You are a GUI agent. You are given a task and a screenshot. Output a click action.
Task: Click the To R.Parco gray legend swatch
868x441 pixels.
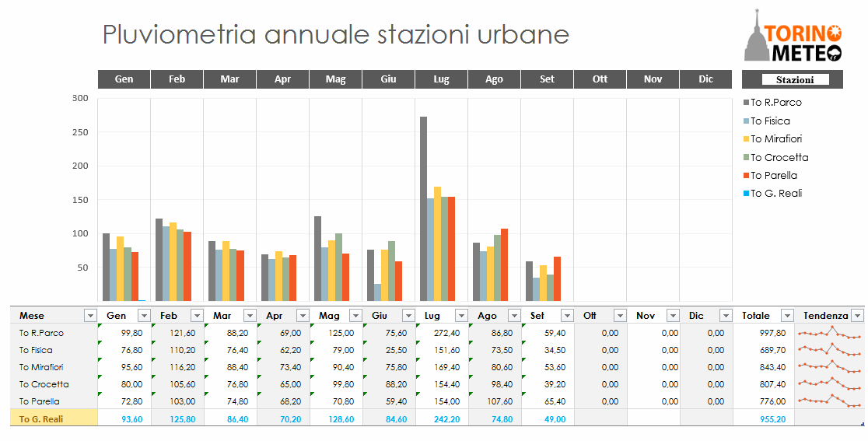[x=746, y=103]
